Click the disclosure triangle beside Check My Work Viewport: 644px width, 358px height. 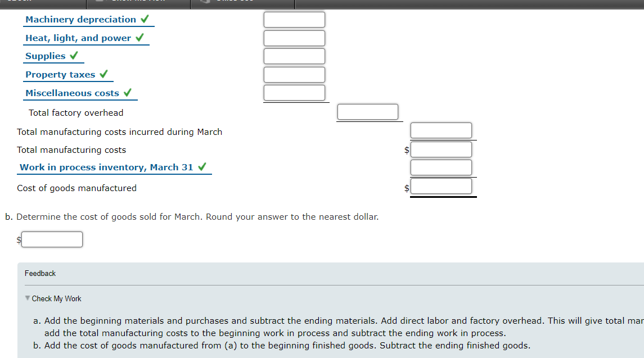tap(26, 298)
